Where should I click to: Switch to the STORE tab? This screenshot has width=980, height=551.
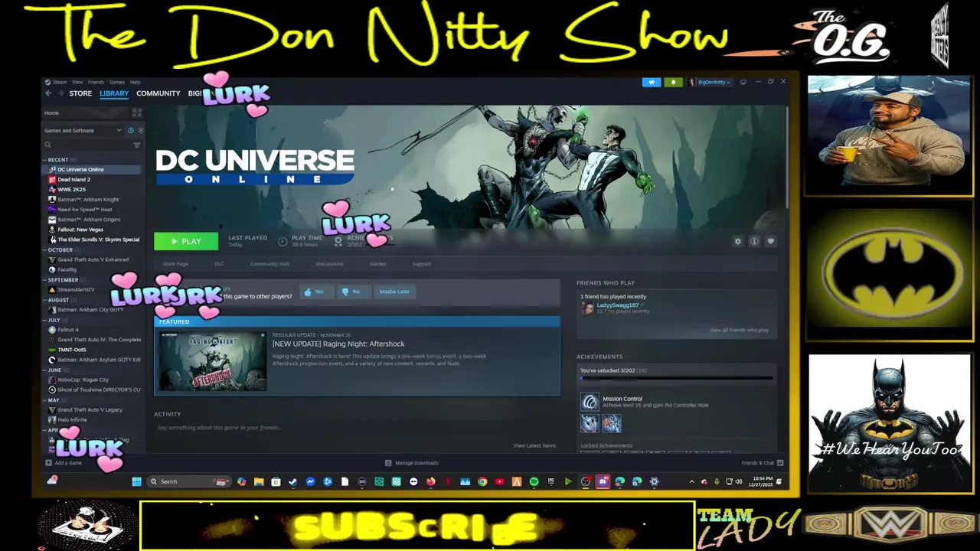click(80, 93)
